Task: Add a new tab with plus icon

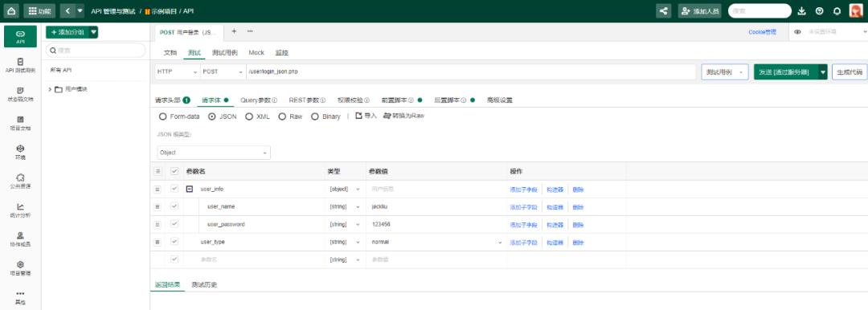Action: 234,31
